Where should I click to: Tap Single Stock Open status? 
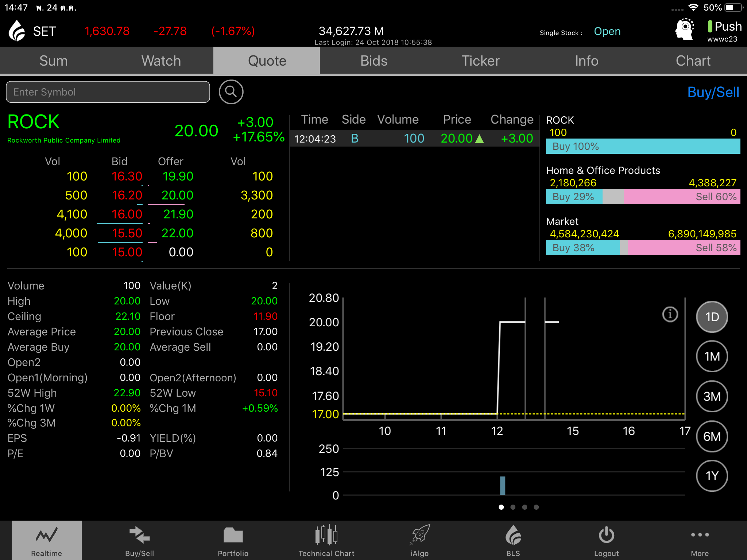point(607,32)
